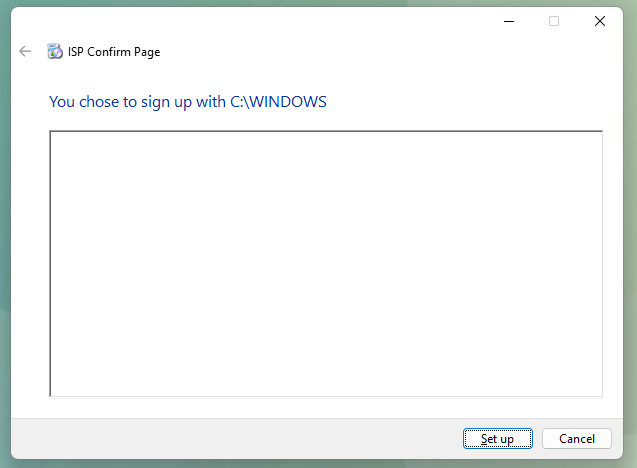Screen dimensions: 637x468
Task: Select the small globe wizard icon in header
Action: 55,51
